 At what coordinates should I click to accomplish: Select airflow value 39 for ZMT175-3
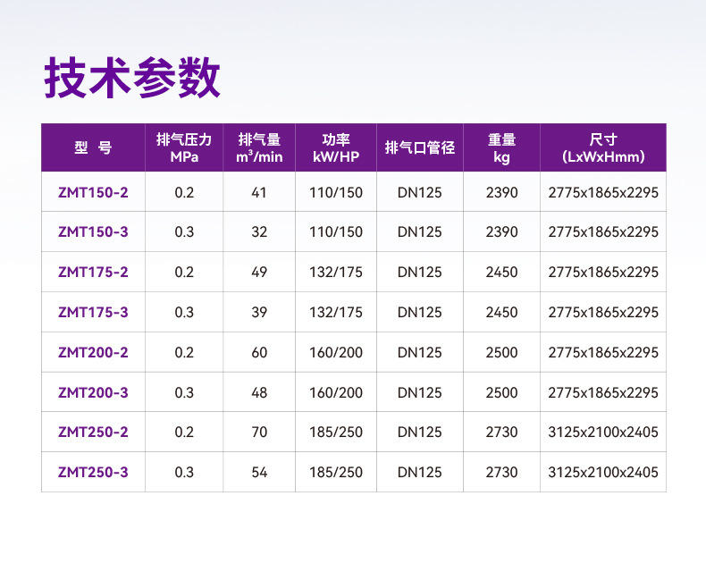click(x=259, y=312)
